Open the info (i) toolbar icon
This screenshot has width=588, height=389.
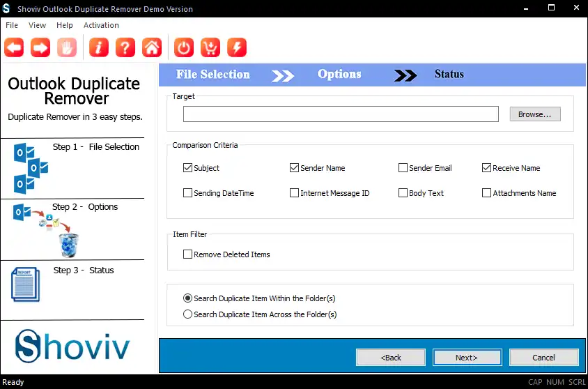pyautogui.click(x=99, y=47)
